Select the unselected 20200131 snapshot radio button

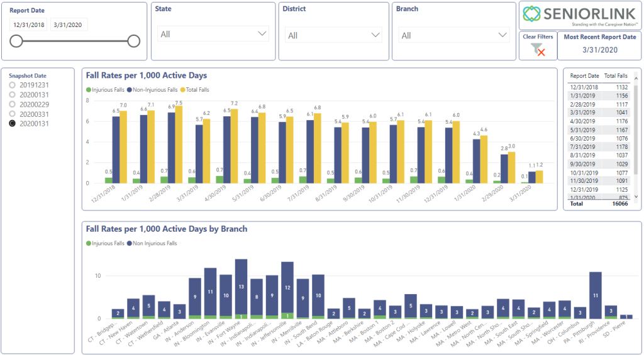tap(13, 95)
